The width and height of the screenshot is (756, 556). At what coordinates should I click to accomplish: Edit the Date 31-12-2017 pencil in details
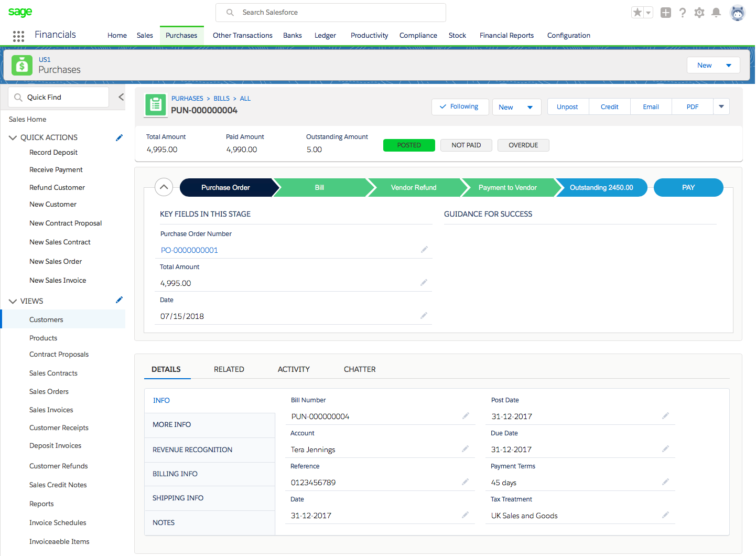tap(465, 515)
